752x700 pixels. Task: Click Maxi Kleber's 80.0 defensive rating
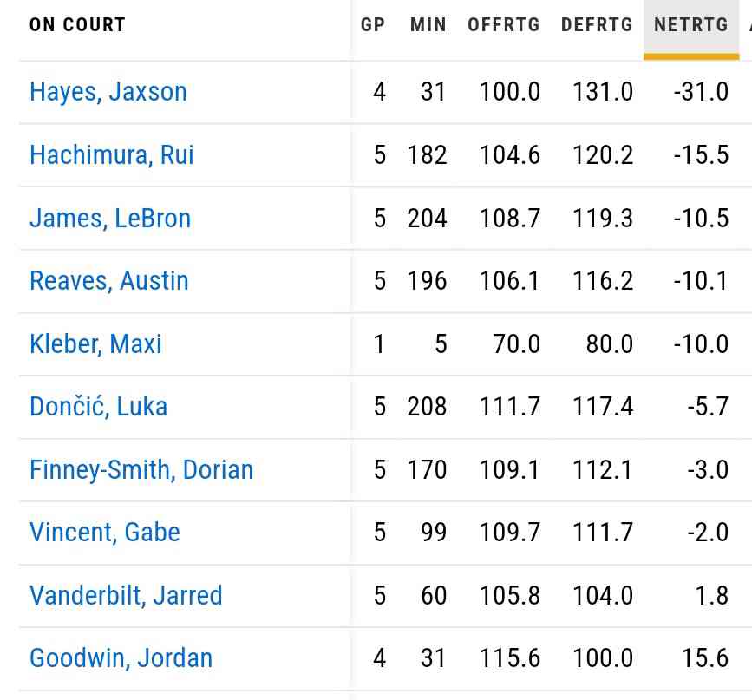click(x=608, y=344)
